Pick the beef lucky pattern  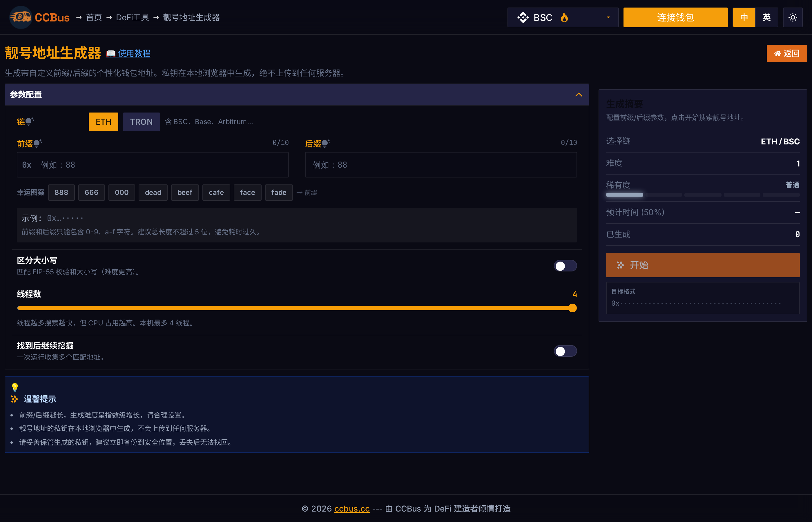pyautogui.click(x=185, y=193)
